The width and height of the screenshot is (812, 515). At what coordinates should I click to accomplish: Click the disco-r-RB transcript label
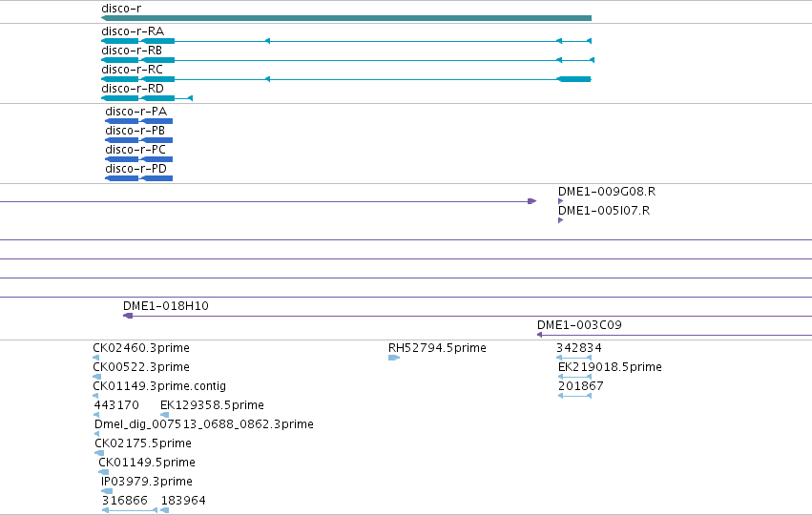coord(132,51)
